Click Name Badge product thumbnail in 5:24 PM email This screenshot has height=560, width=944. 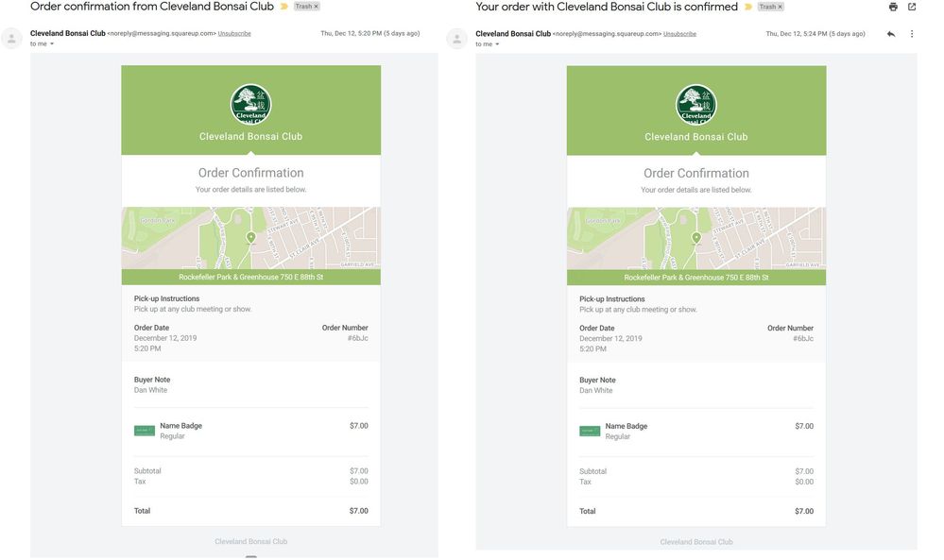pos(590,431)
